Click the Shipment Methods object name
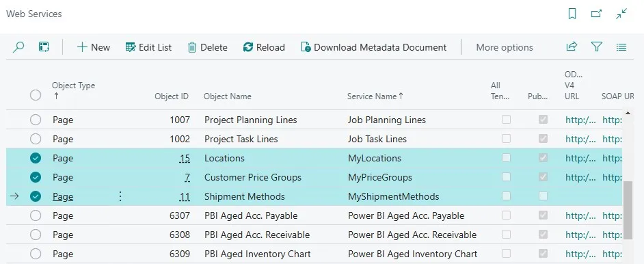The width and height of the screenshot is (644, 264). click(x=244, y=197)
